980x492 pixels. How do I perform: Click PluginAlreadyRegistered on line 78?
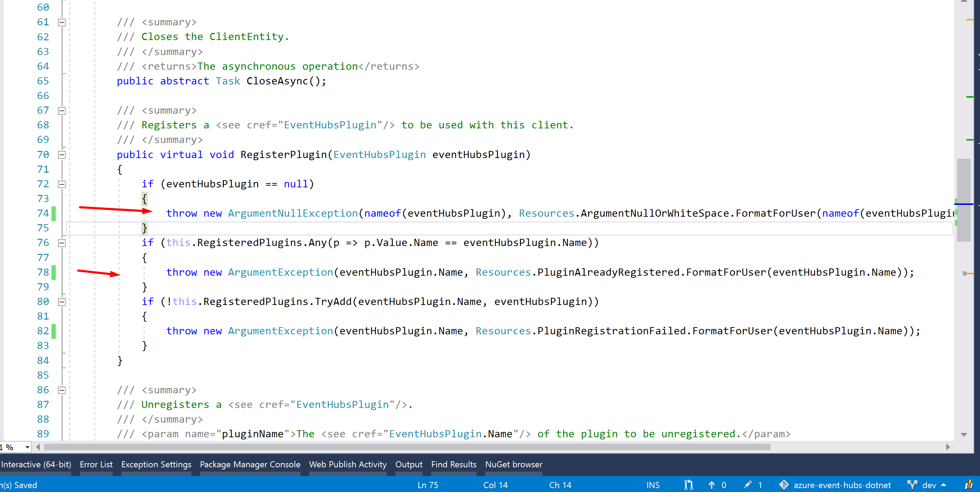(608, 272)
